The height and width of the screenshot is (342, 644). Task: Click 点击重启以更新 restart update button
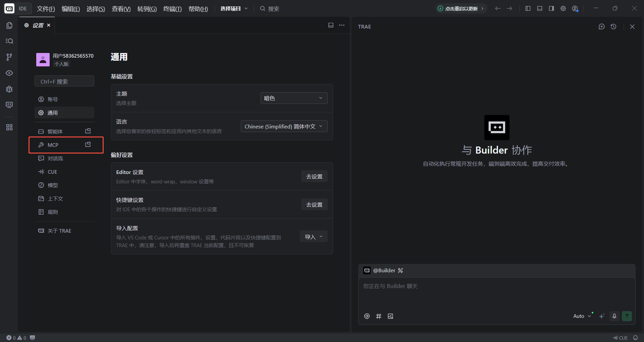click(x=461, y=8)
